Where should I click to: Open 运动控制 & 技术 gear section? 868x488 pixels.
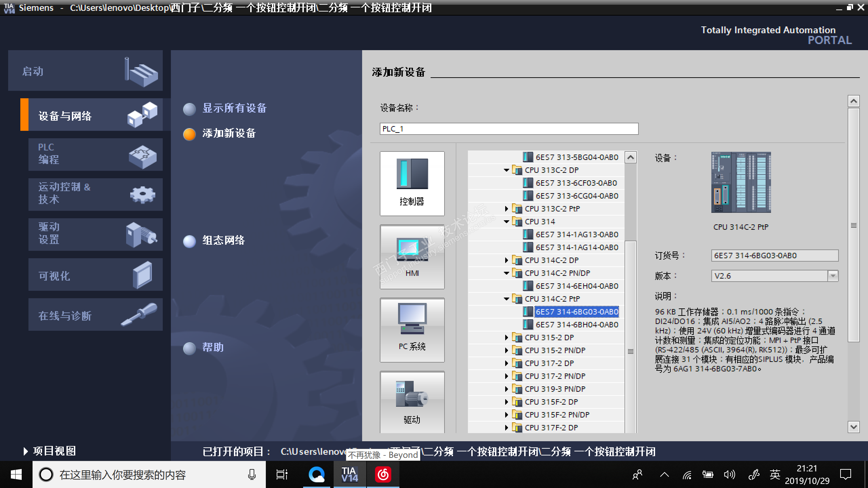click(x=95, y=194)
